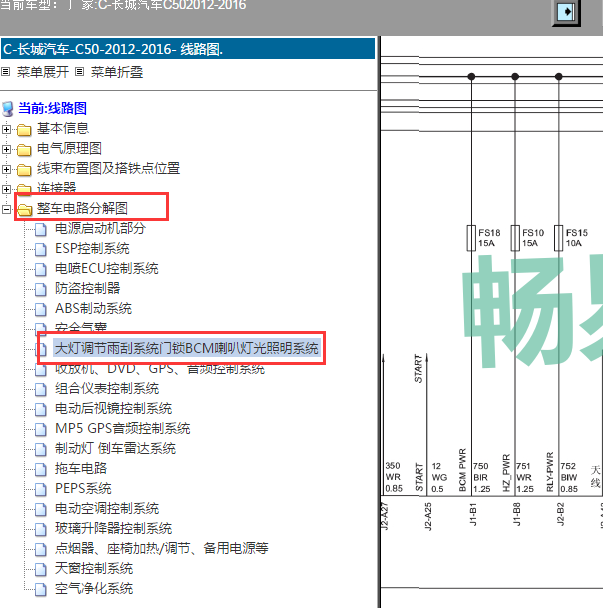Click the page icon beside 电动后视镜控制系统
This screenshot has width=603, height=608.
[x=41, y=409]
